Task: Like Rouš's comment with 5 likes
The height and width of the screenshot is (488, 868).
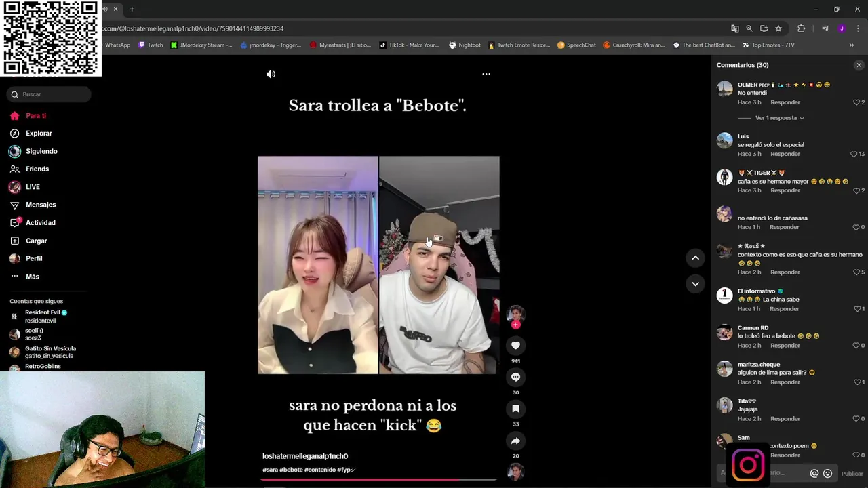Action: pos(856,272)
